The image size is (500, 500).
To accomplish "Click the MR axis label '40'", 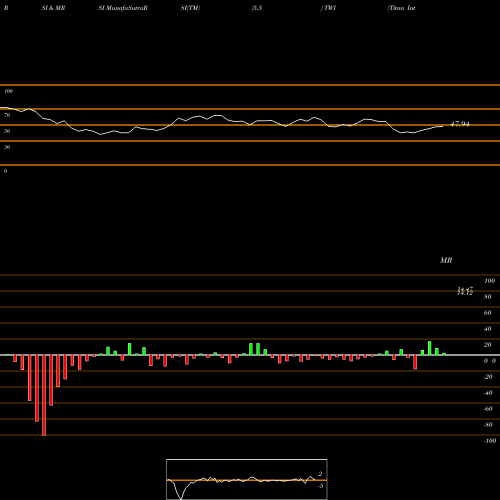I will (x=488, y=329).
